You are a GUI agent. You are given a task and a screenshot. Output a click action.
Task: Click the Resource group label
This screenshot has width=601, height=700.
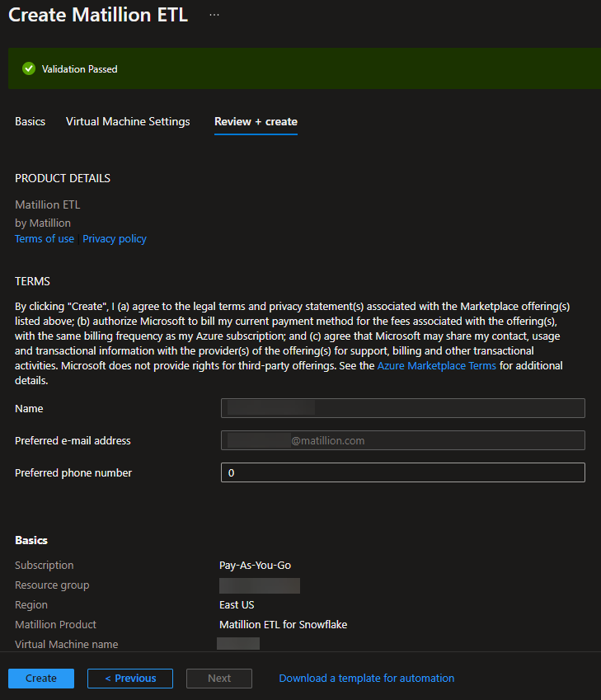click(52, 585)
